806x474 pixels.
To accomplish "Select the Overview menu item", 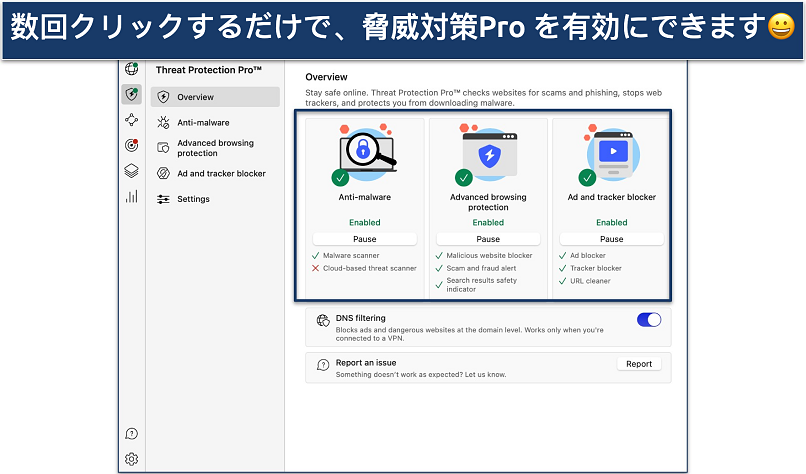I will tap(215, 97).
